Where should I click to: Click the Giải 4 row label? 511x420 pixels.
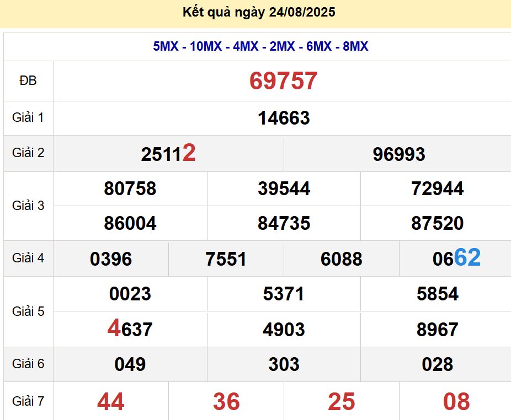[x=28, y=259]
